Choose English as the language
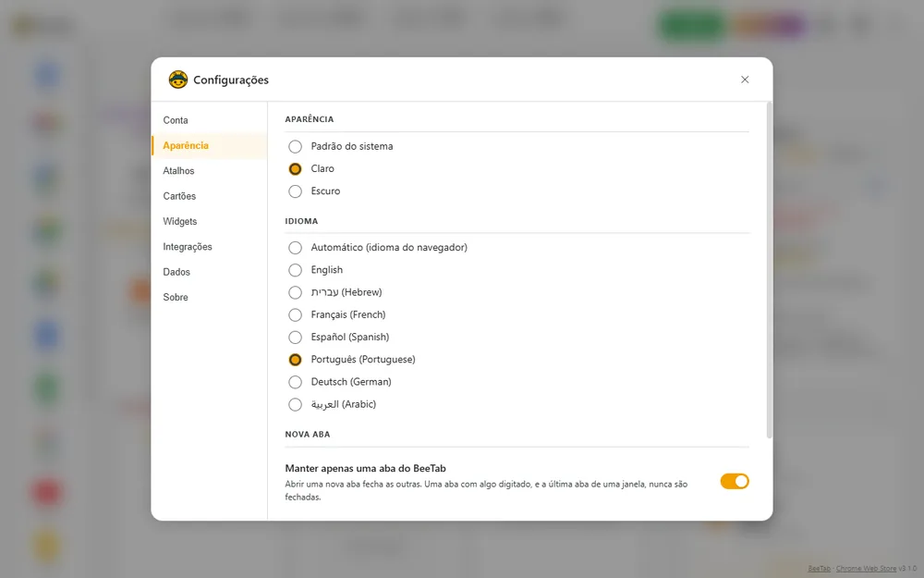Viewport: 924px width, 578px height. click(x=296, y=270)
